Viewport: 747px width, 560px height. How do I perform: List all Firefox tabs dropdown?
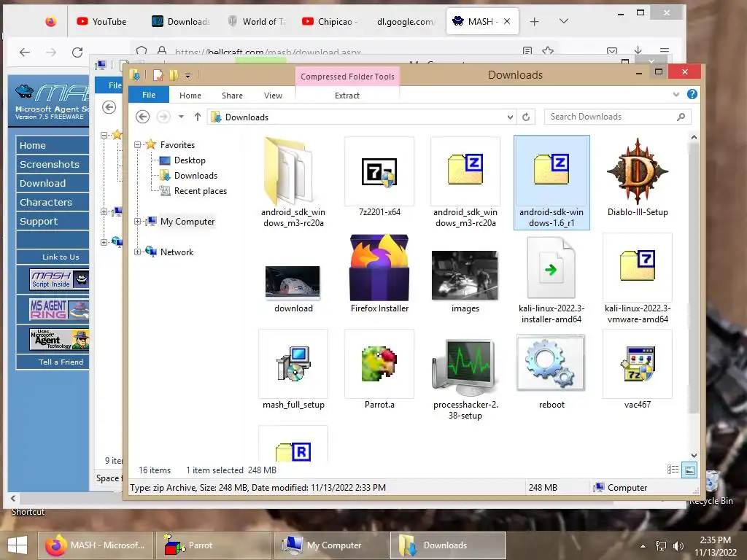[564, 21]
